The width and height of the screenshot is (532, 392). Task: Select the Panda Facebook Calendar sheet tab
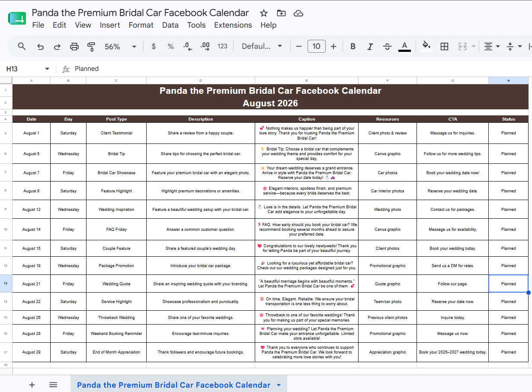(x=173, y=385)
